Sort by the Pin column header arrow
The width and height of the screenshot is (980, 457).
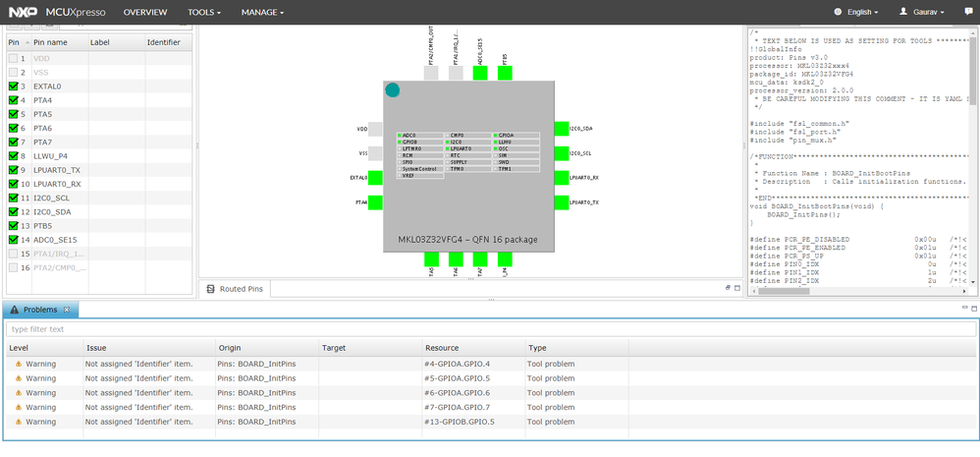pos(27,43)
